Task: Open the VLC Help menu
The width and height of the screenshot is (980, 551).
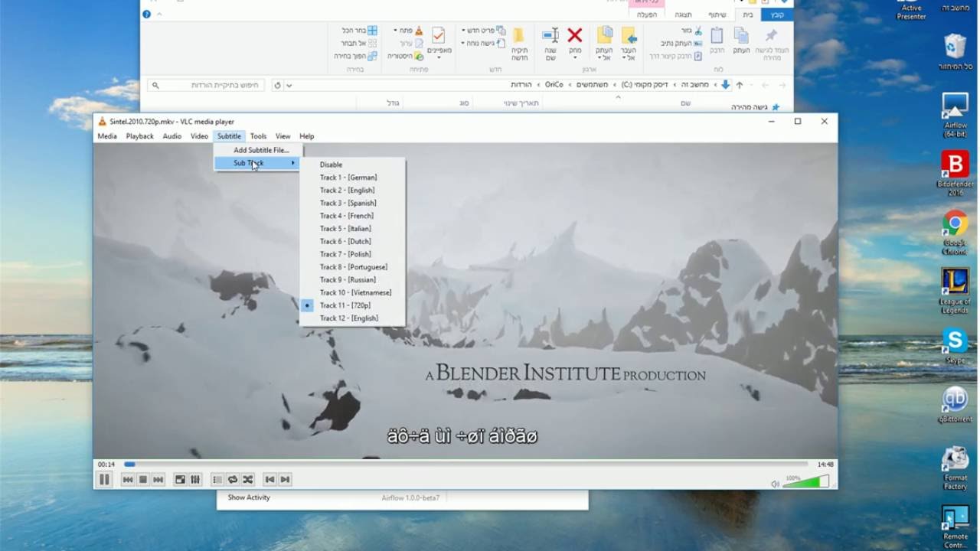Action: click(x=307, y=136)
